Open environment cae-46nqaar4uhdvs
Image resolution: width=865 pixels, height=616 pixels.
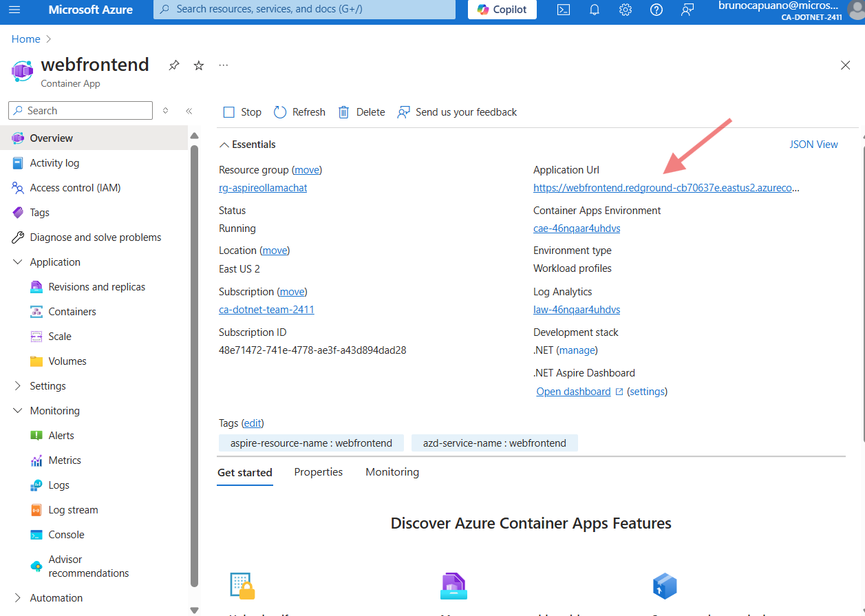577,229
